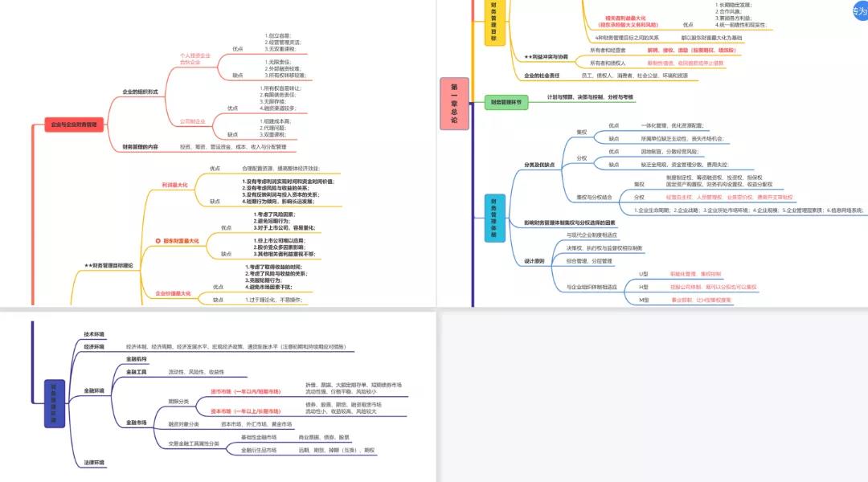Click the '★★利益冲突与协调' branch
The width and height of the screenshot is (868, 482).
(546, 57)
